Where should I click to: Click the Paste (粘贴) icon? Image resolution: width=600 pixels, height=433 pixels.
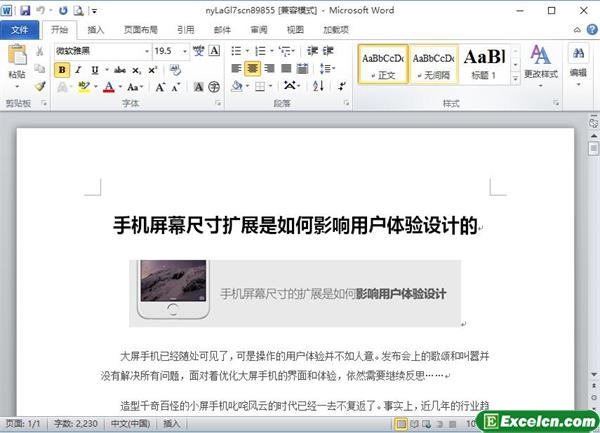pos(17,60)
